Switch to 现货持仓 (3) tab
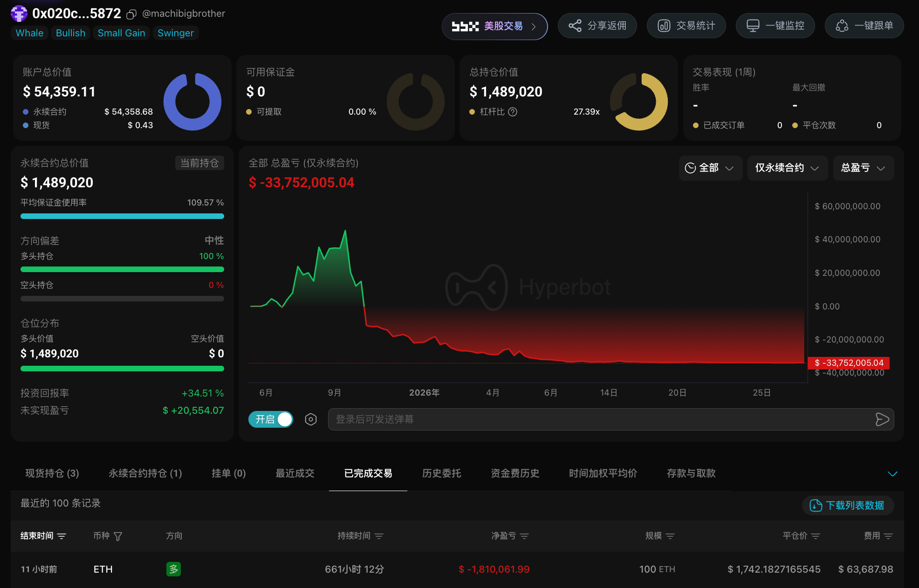Screen dimensions: 919x588 pos(52,473)
